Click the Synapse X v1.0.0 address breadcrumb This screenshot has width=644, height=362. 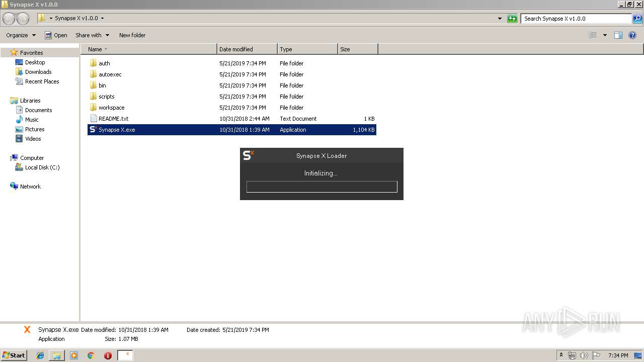(x=76, y=18)
